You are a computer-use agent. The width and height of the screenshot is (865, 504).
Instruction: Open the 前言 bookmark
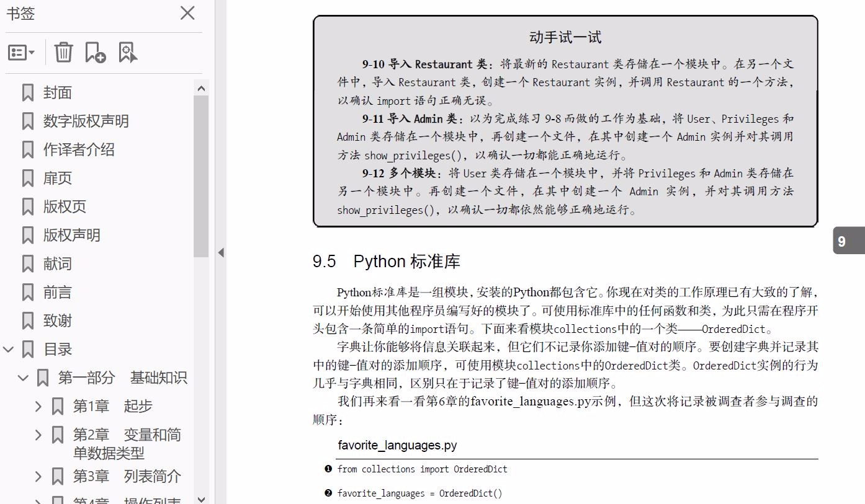coord(58,293)
